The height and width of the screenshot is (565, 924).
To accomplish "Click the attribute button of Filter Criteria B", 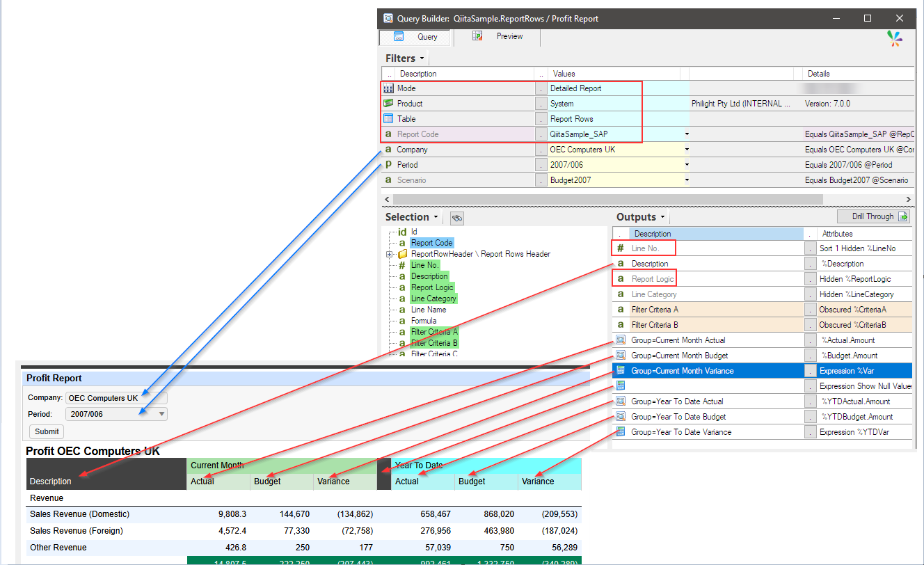I will [x=810, y=325].
